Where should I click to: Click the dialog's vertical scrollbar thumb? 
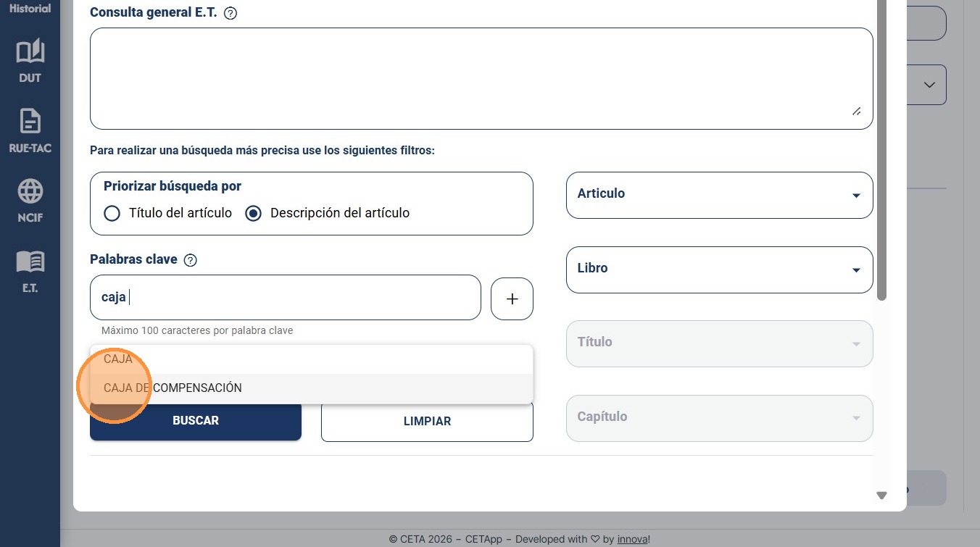tap(881, 150)
